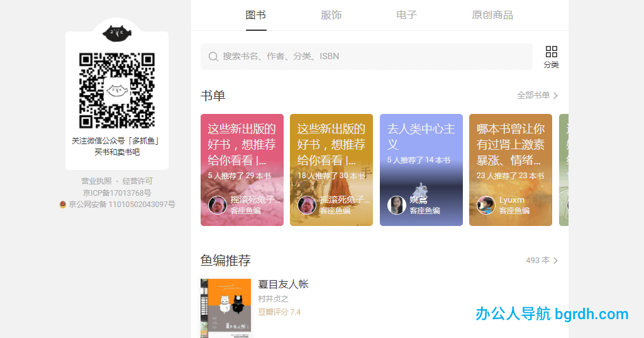Switch to the 服饰 tab
Screen dimensions: 644x338
(x=331, y=15)
